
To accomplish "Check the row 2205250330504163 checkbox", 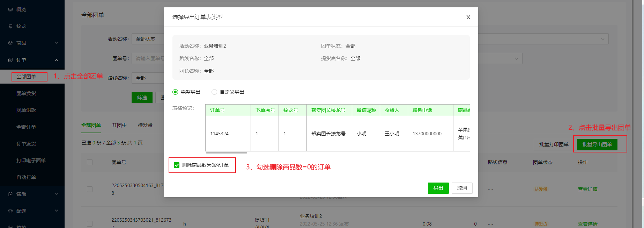I will pos(90,189).
